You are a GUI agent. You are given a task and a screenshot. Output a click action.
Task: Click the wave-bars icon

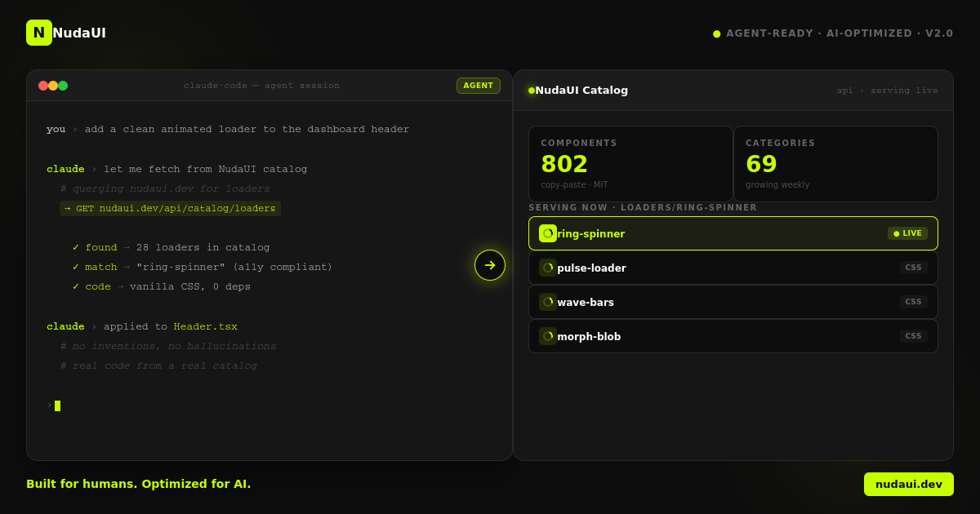548,302
